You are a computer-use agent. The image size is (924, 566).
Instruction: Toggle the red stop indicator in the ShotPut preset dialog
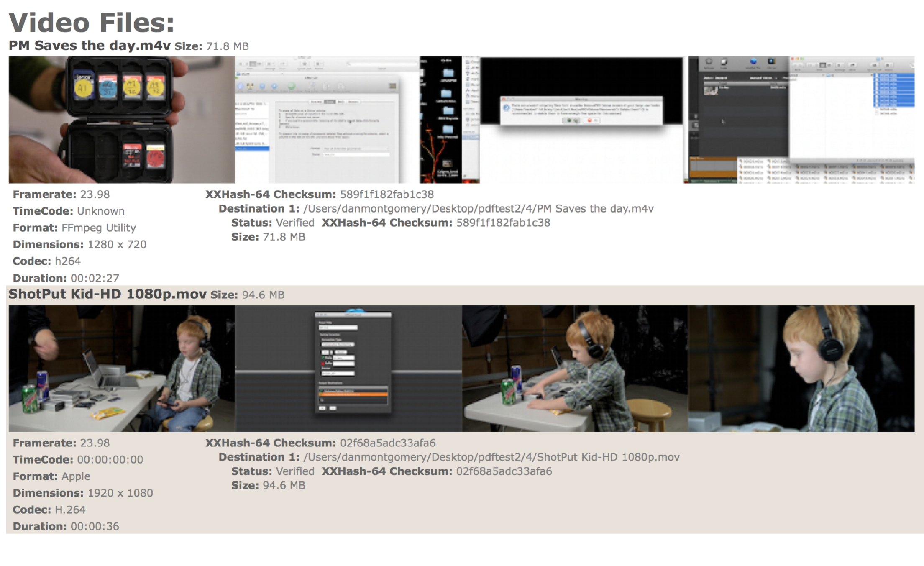[x=323, y=364]
